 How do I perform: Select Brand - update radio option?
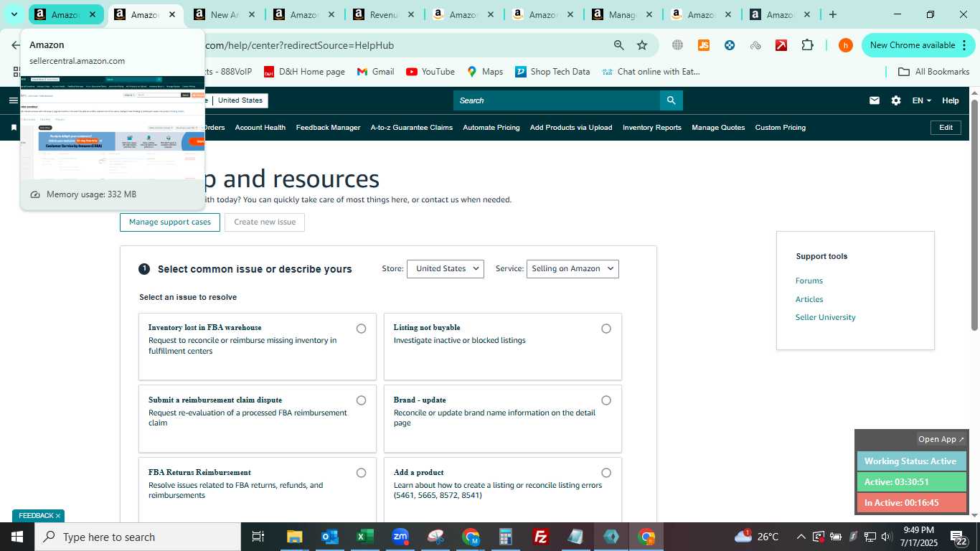pyautogui.click(x=606, y=400)
